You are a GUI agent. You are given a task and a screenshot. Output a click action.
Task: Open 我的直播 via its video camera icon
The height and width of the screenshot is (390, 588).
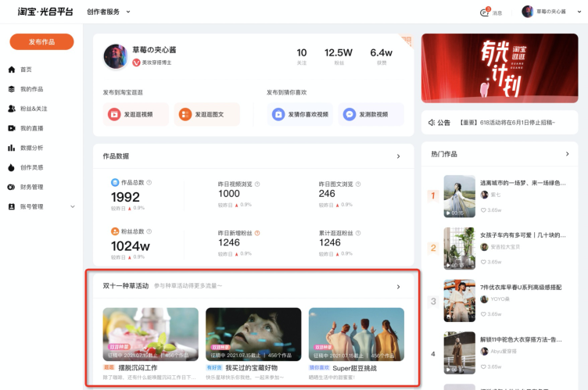click(12, 128)
